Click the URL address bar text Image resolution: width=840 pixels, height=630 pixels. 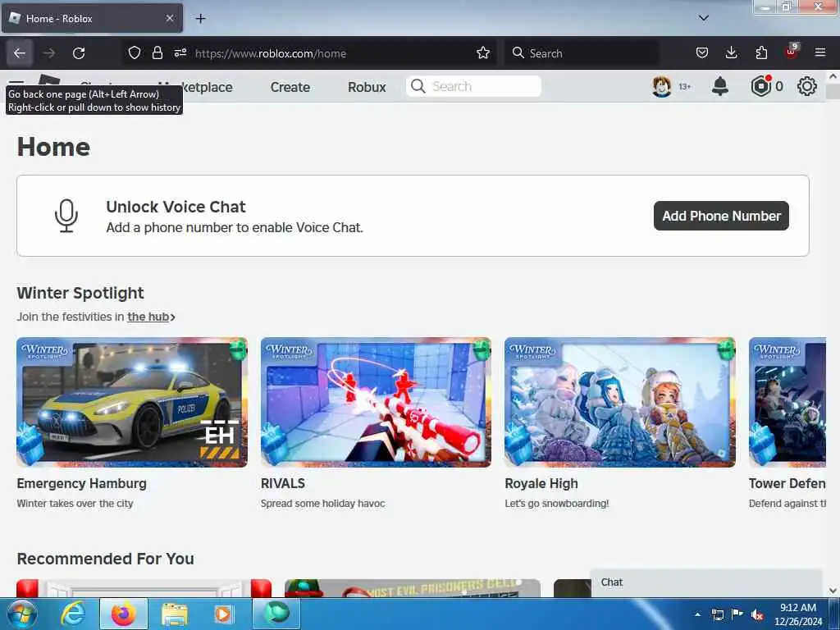[271, 53]
